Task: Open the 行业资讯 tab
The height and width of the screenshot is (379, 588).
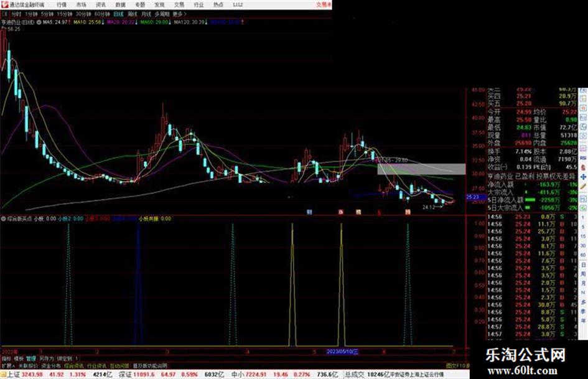Action: tap(96, 365)
